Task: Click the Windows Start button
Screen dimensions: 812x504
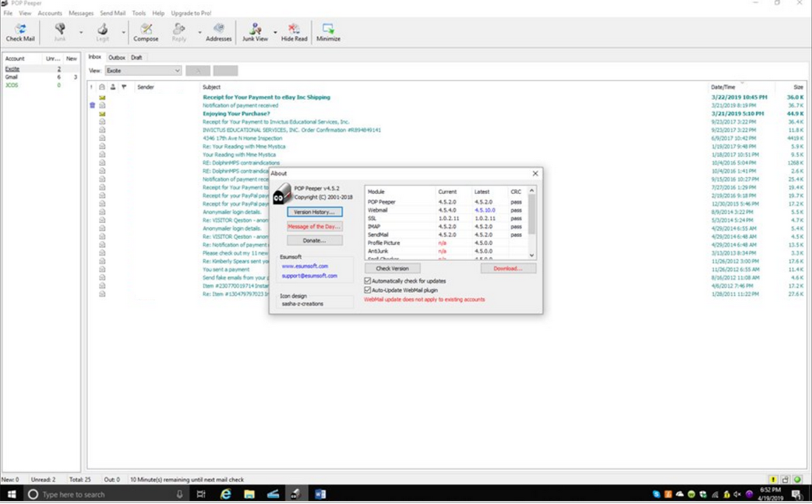Action: coord(11,494)
